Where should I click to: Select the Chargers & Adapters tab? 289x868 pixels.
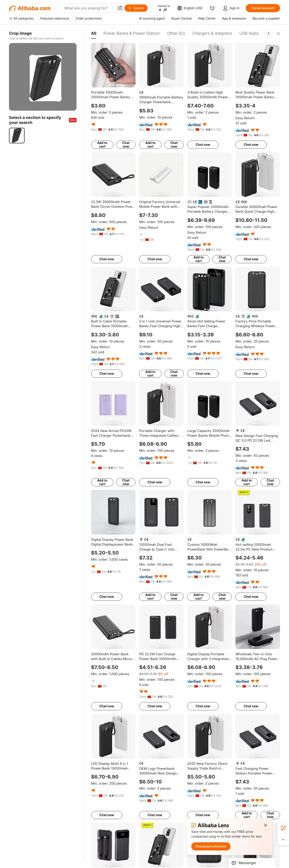coord(212,33)
